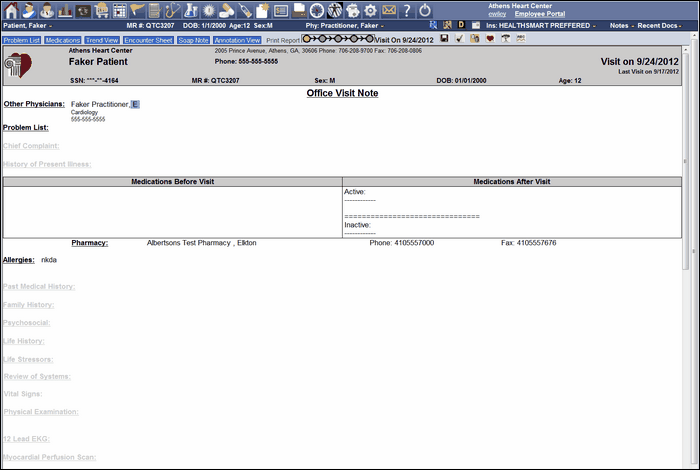Open the Vitruvian man icon
This screenshot has width=700, height=470.
tap(335, 10)
